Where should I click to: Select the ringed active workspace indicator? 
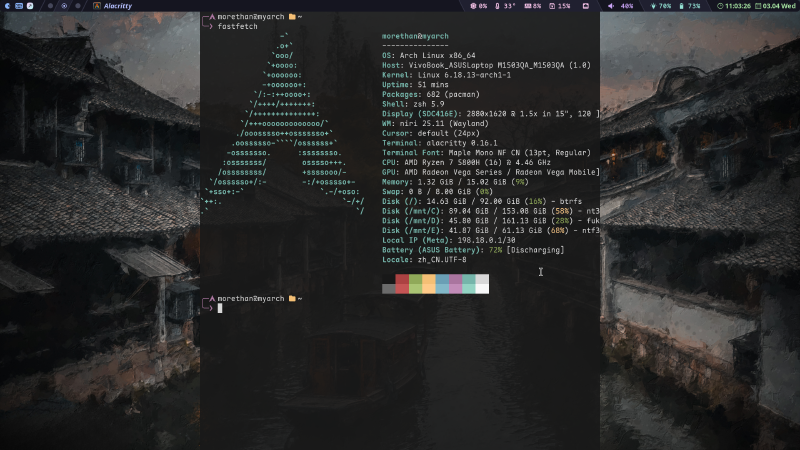[x=64, y=6]
